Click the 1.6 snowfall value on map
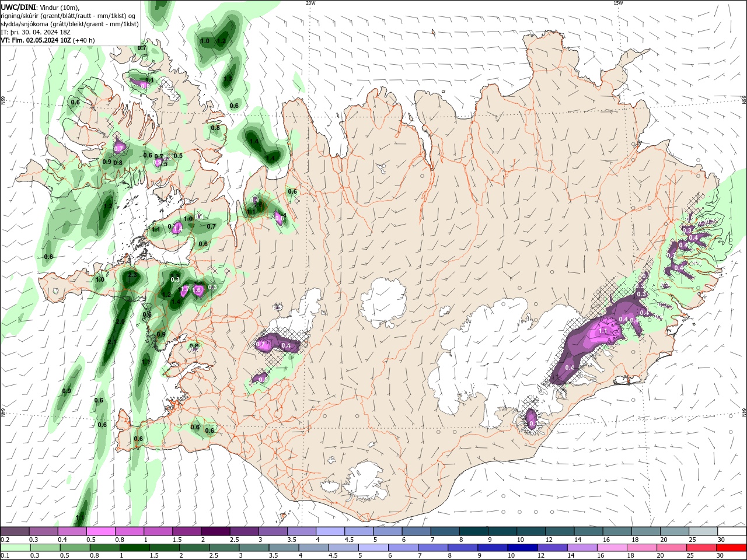 [197, 290]
